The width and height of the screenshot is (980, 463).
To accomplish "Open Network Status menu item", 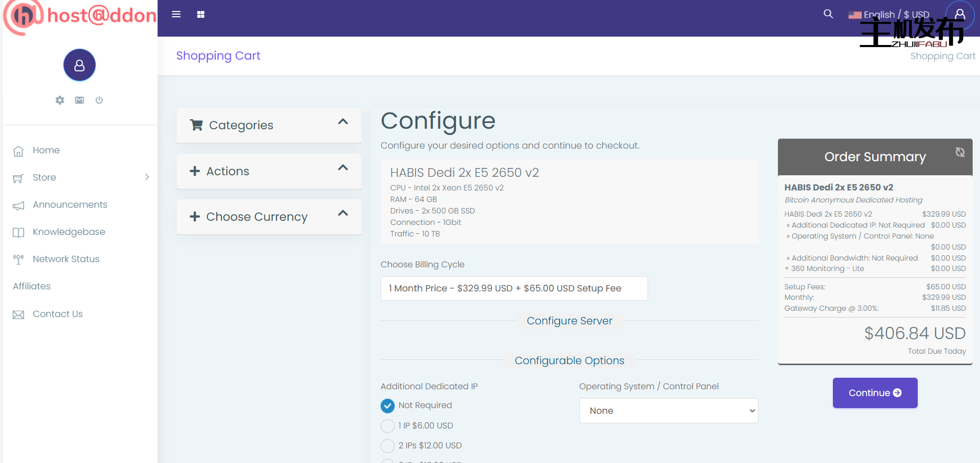I will (x=66, y=259).
